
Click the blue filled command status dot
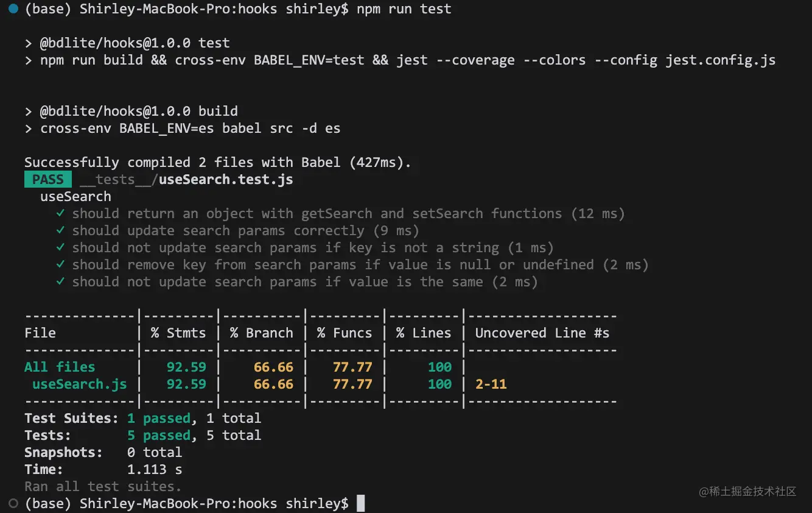(x=13, y=9)
